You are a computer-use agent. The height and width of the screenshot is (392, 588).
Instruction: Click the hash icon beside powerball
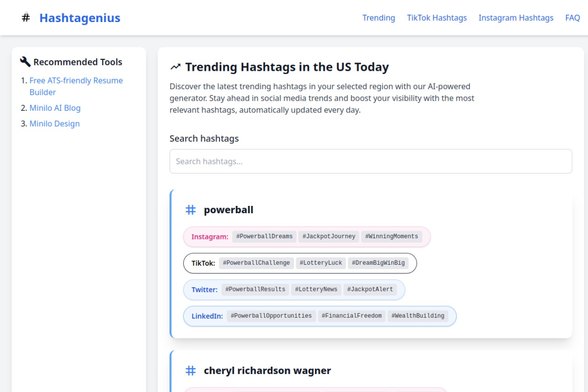(191, 210)
